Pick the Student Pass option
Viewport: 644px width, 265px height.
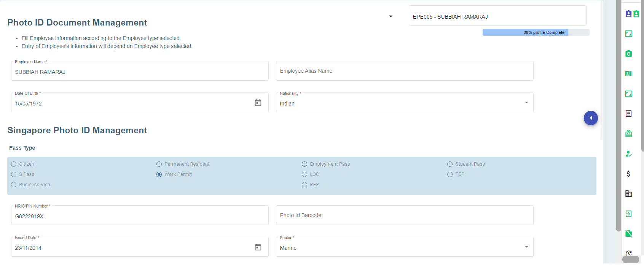click(x=450, y=164)
